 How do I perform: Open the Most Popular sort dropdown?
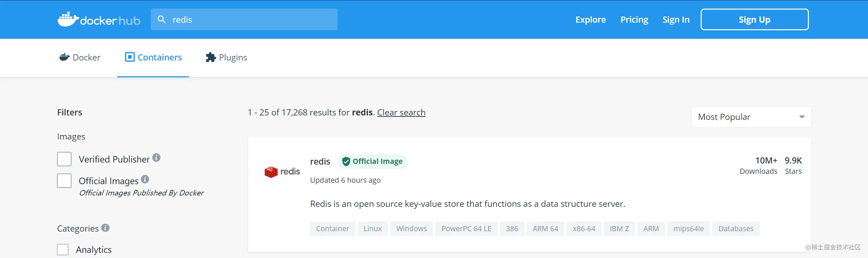click(x=751, y=117)
